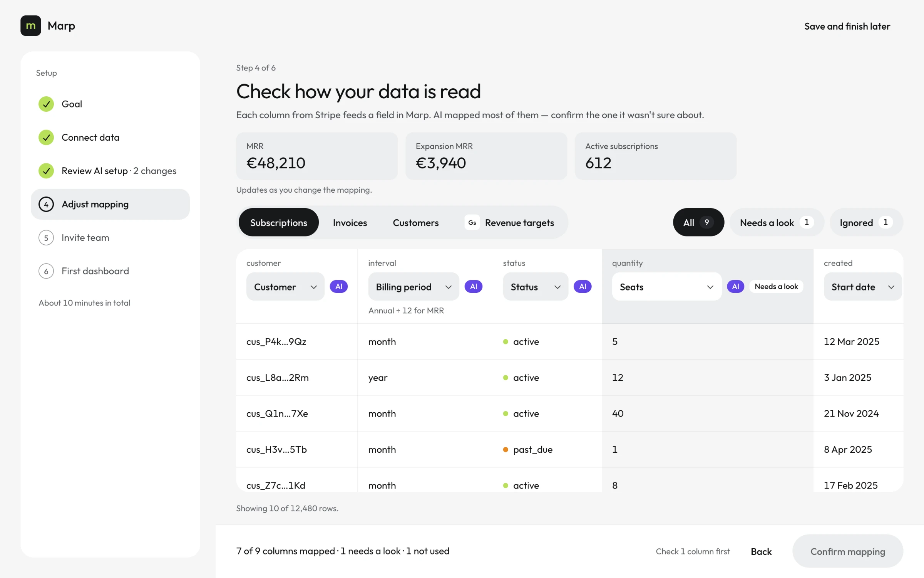Image resolution: width=924 pixels, height=578 pixels.
Task: Click the Needs a look tag in quantity column
Action: [x=776, y=286]
